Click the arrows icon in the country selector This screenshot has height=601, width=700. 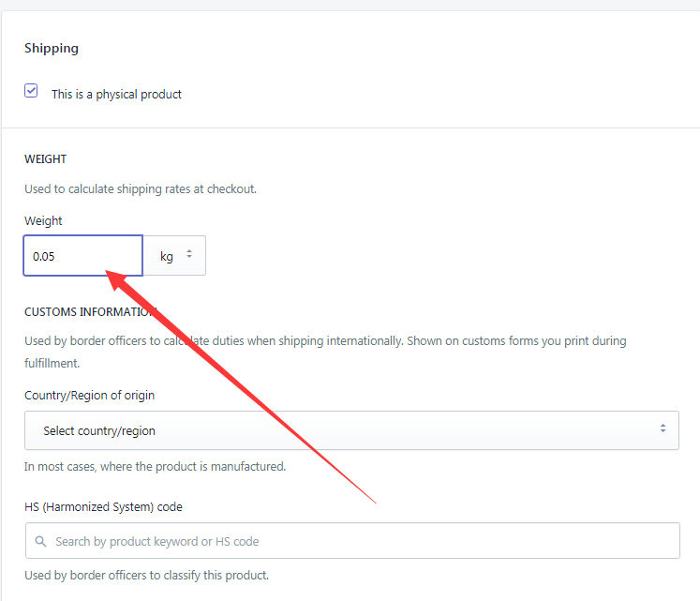tap(663, 428)
